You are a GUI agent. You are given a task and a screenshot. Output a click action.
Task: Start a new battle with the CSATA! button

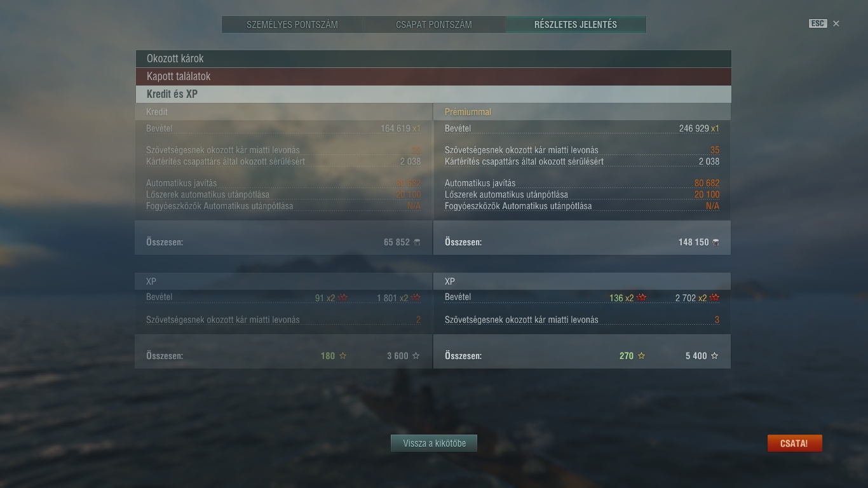(x=794, y=444)
